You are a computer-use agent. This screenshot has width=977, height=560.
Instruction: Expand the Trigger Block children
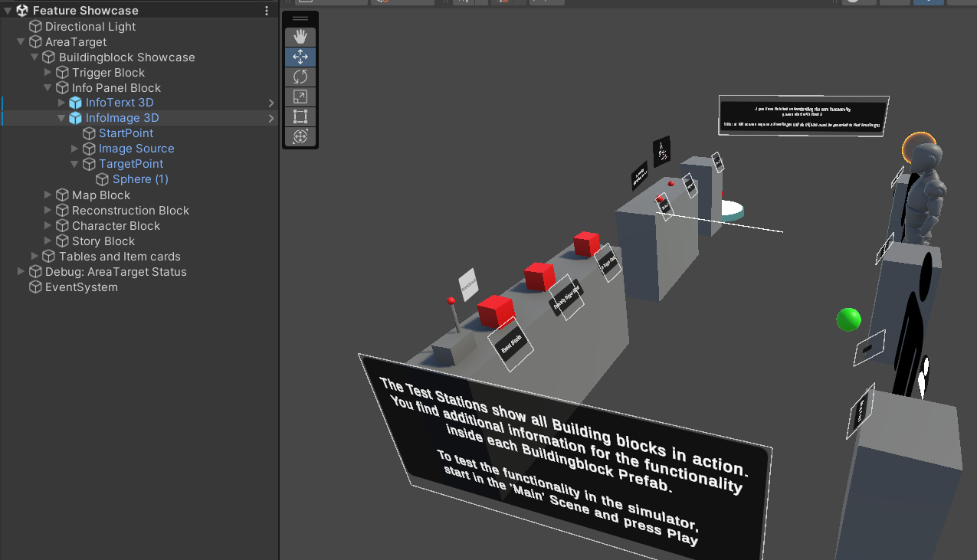(x=48, y=73)
